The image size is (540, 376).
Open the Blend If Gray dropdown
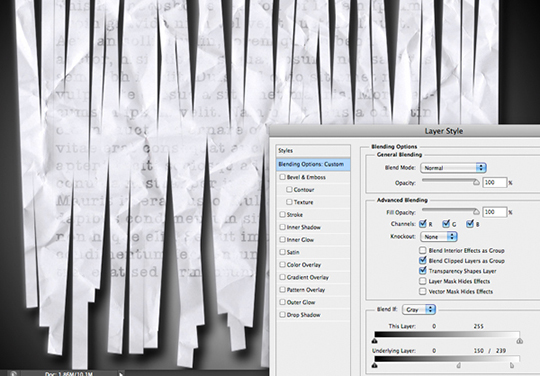pos(419,309)
